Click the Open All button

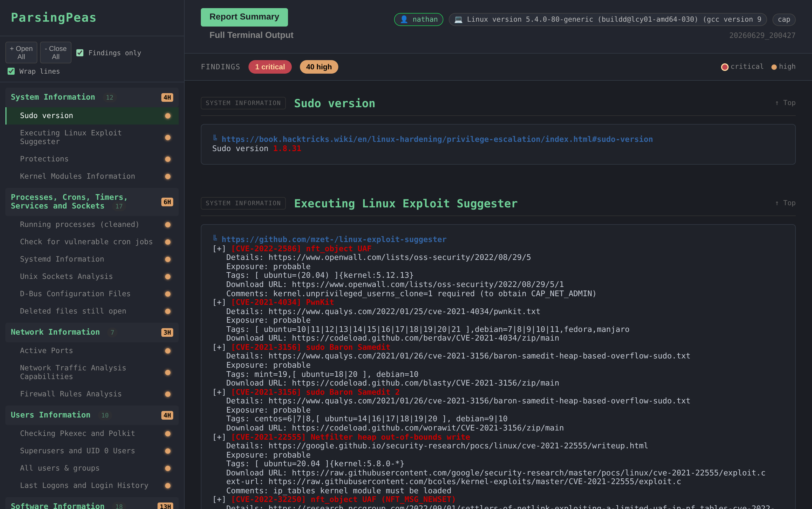[x=21, y=53]
